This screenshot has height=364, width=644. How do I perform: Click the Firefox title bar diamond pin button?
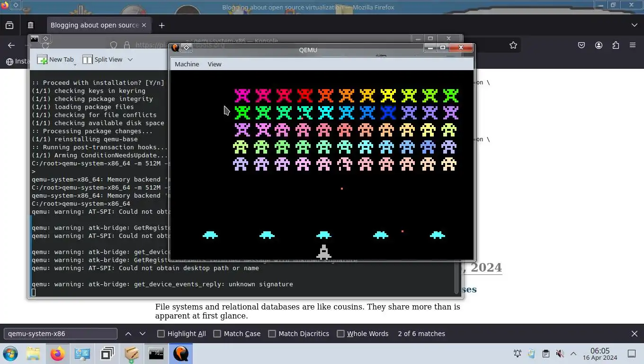pyautogui.click(x=16, y=5)
